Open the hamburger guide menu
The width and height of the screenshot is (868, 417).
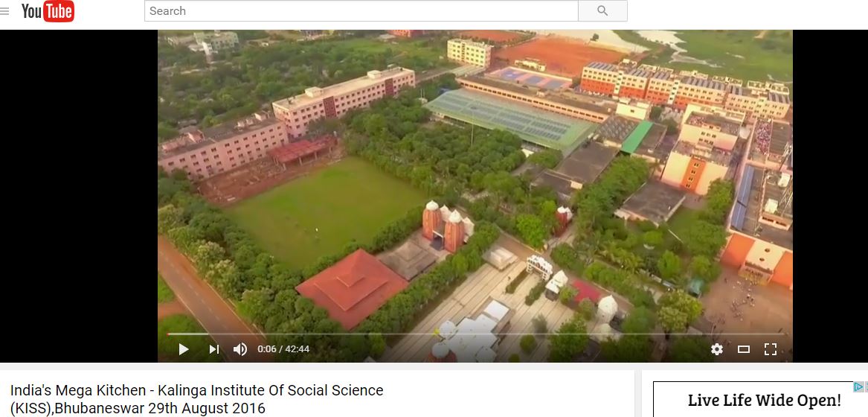click(4, 11)
